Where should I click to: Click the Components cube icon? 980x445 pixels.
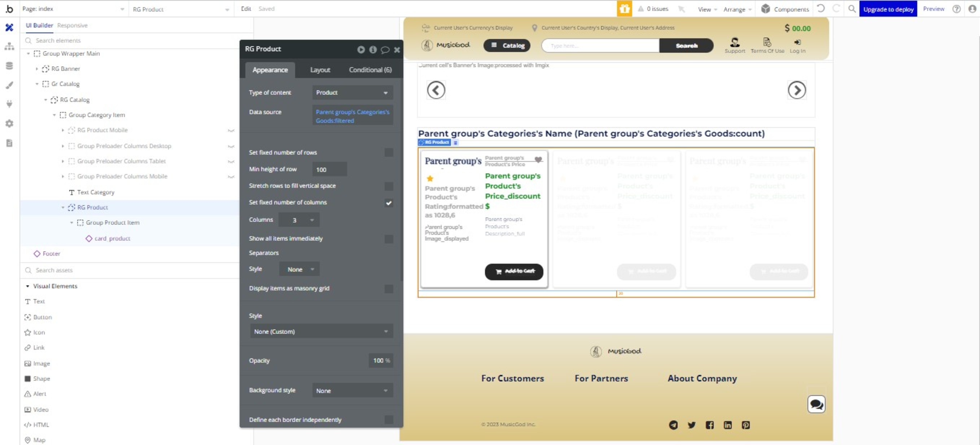pos(765,9)
